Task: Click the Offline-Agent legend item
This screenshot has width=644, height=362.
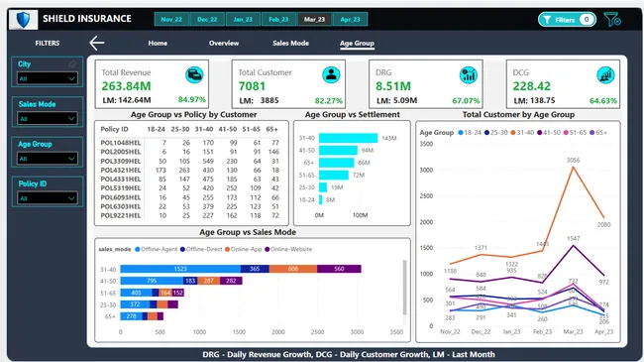Action: 157,249
